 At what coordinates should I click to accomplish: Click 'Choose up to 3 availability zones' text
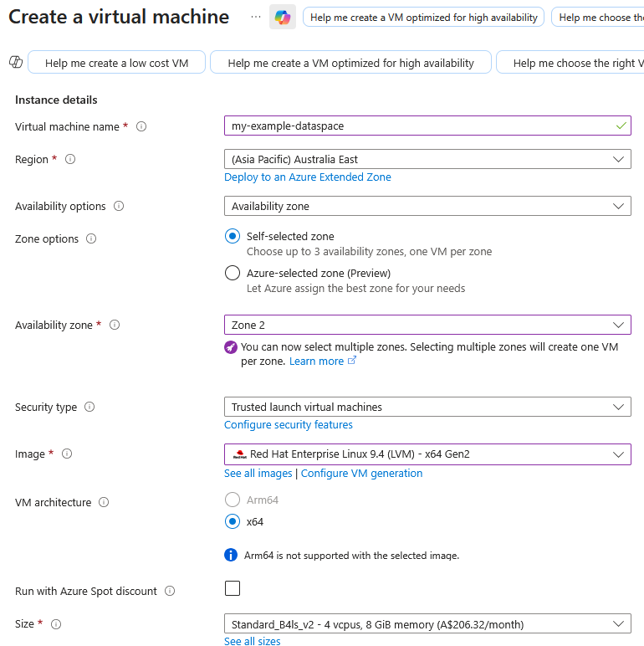(x=369, y=251)
